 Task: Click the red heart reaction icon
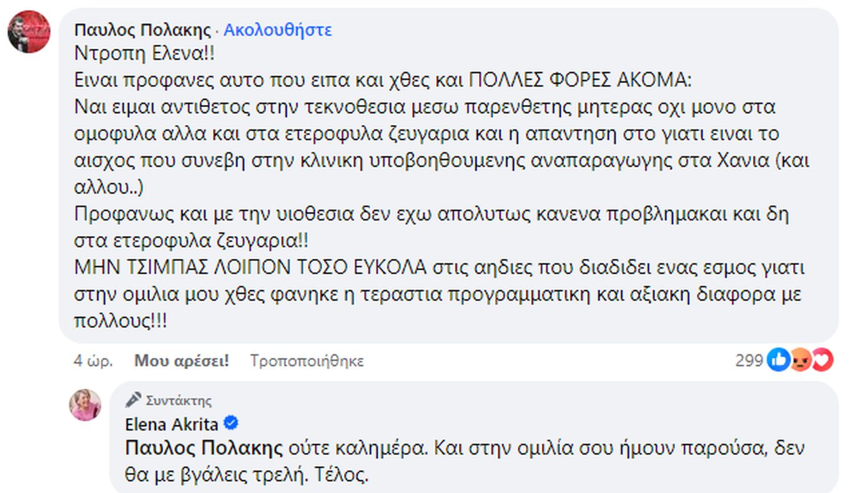pyautogui.click(x=822, y=360)
